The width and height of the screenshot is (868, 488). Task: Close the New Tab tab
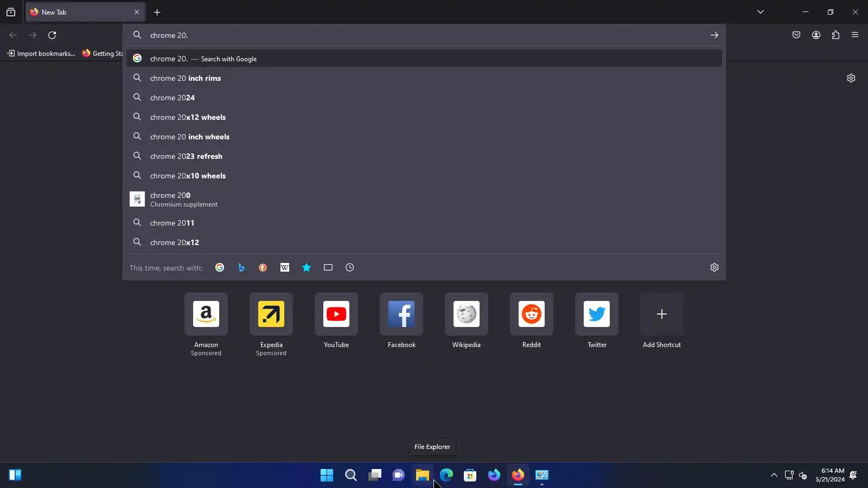pyautogui.click(x=137, y=12)
